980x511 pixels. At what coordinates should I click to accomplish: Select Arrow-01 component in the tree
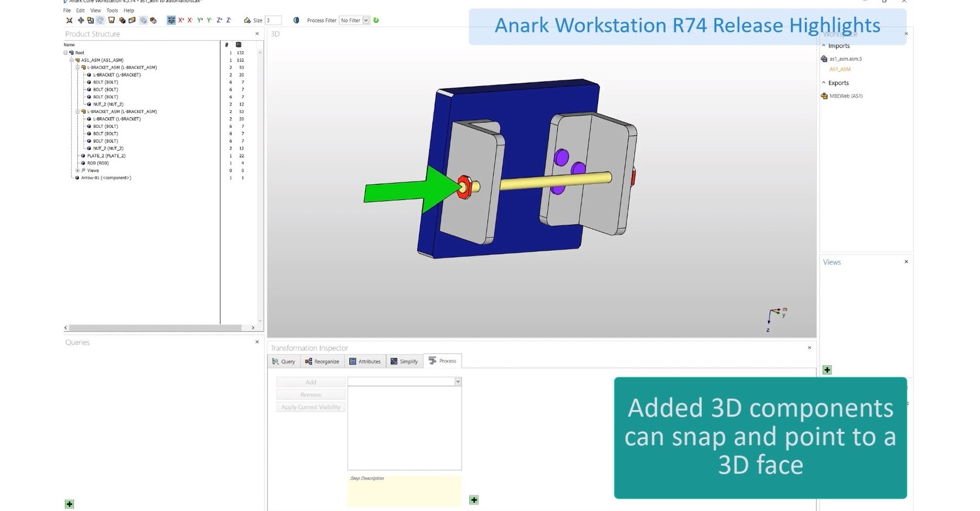tap(106, 178)
